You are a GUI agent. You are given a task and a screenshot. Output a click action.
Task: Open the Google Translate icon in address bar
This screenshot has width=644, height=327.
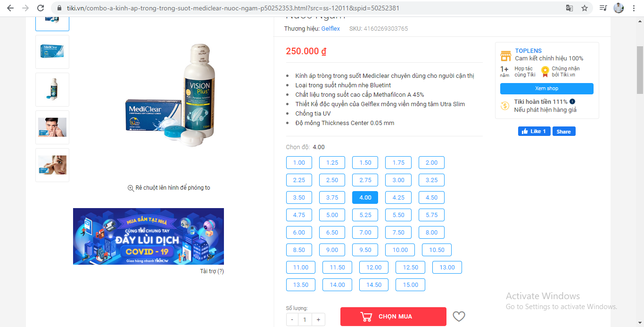(x=570, y=8)
